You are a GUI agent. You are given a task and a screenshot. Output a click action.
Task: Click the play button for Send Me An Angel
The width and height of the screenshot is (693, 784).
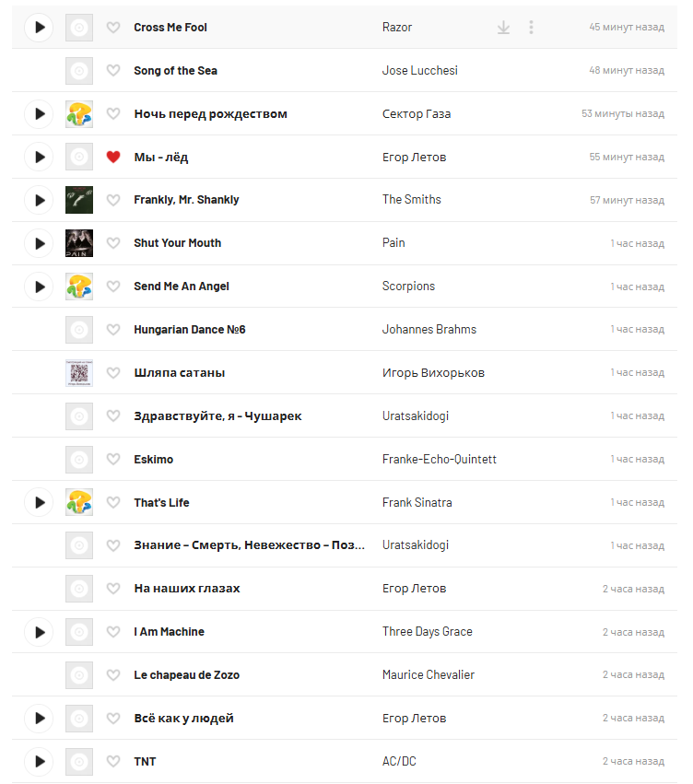tap(39, 287)
